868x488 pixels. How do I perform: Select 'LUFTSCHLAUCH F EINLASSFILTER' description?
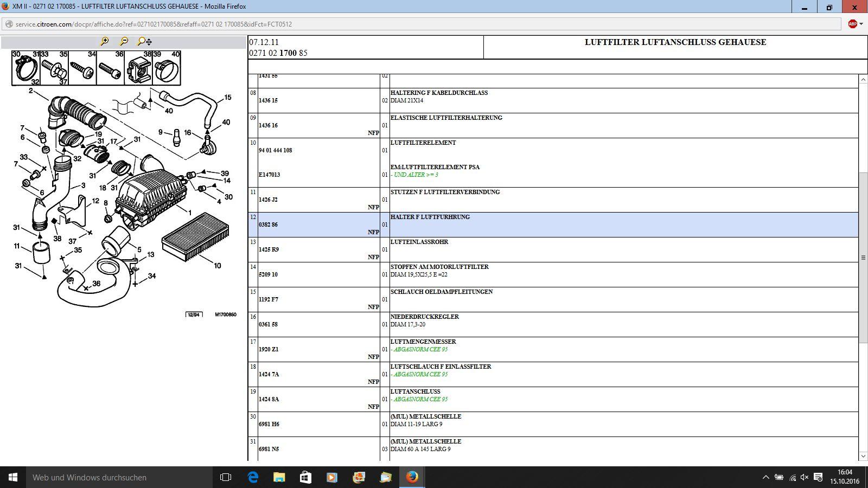click(x=441, y=367)
